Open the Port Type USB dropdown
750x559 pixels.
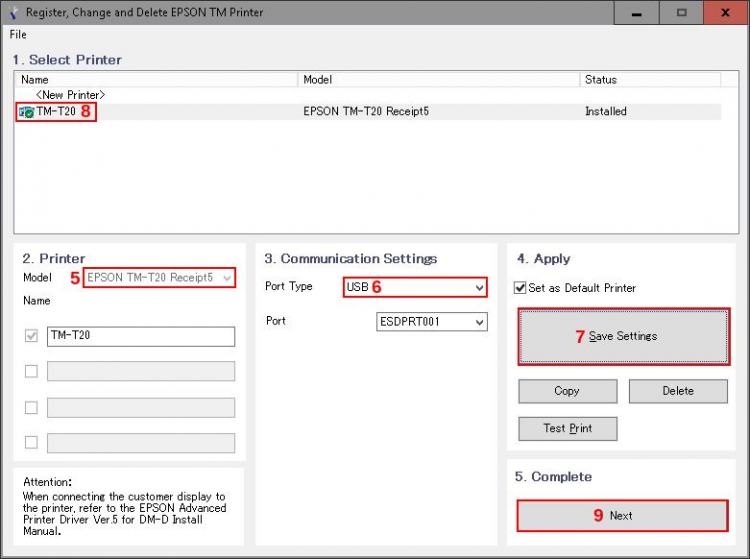tap(415, 287)
